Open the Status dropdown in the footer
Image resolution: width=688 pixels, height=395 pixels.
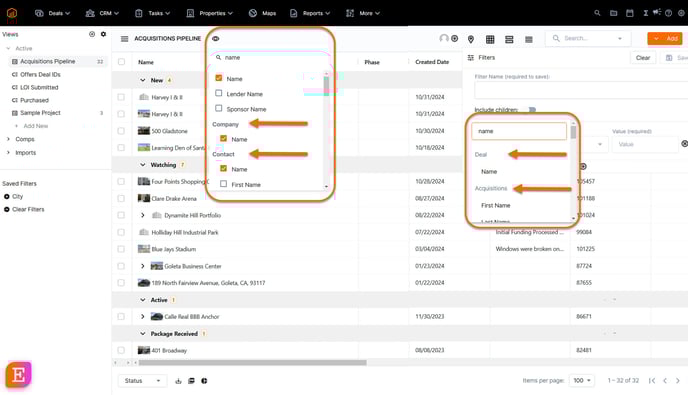142,381
